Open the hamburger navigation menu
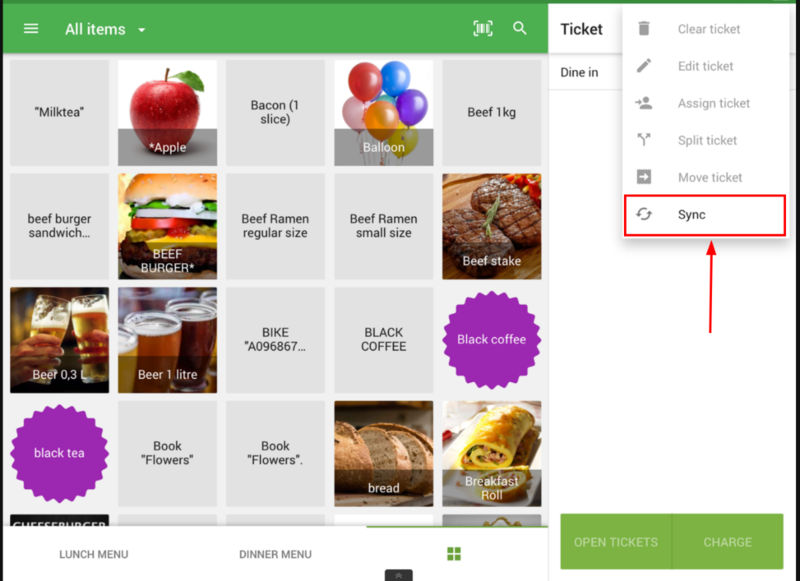The image size is (800, 581). pos(31,29)
